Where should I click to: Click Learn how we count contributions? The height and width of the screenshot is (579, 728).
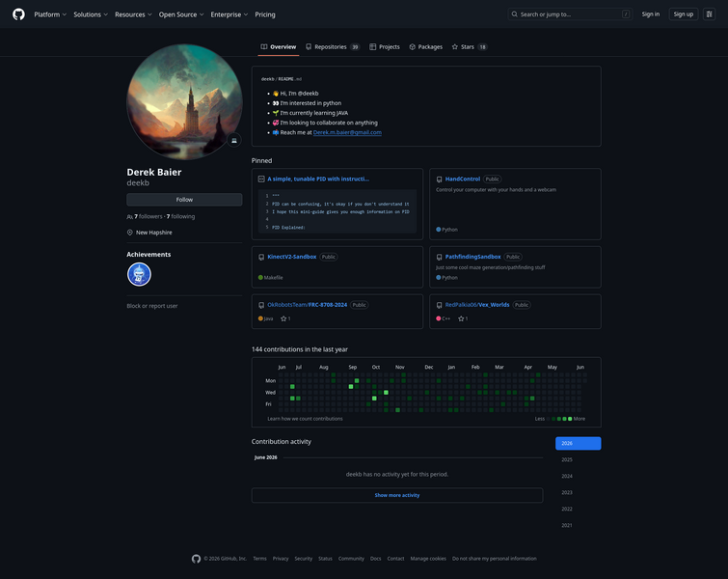click(305, 419)
